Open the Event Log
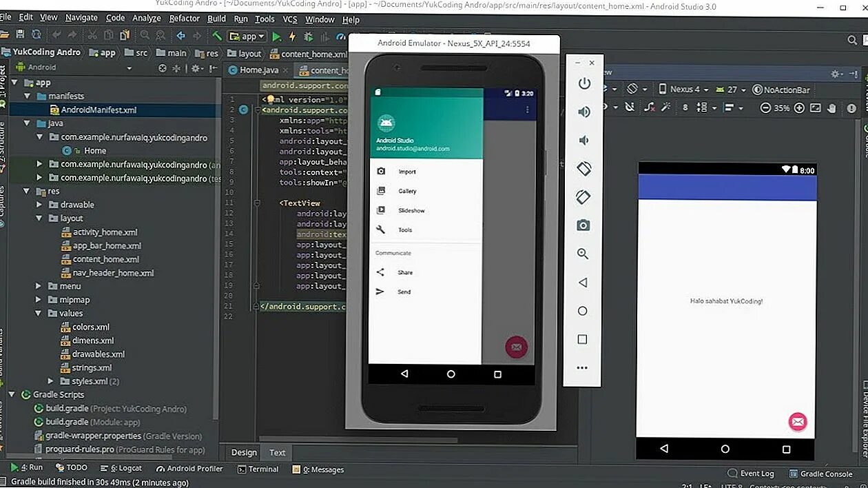 tap(751, 474)
